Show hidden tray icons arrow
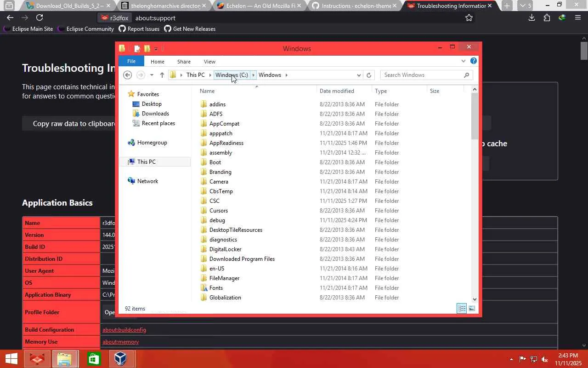The height and width of the screenshot is (368, 588). pyautogui.click(x=511, y=359)
